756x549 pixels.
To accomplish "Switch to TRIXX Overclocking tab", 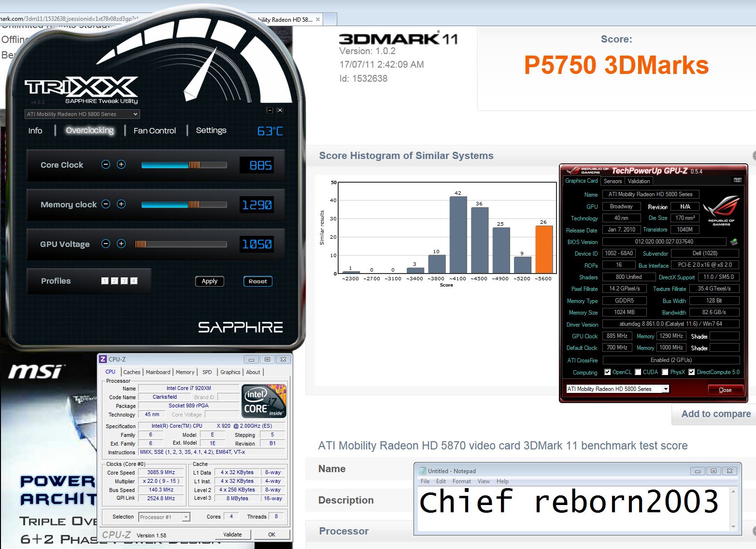I will (x=90, y=130).
